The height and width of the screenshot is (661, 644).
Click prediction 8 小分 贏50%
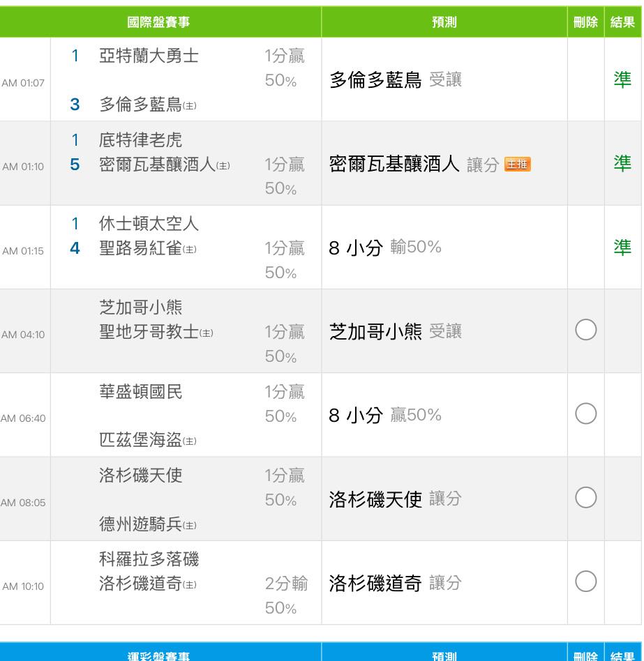click(385, 415)
